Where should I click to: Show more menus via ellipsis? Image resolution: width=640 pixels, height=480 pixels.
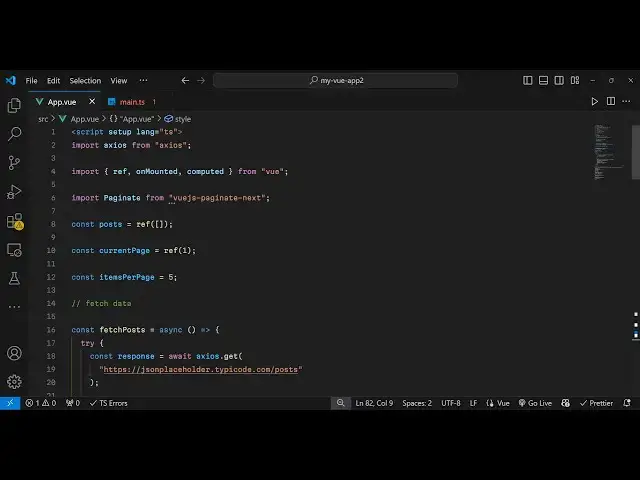coord(143,80)
